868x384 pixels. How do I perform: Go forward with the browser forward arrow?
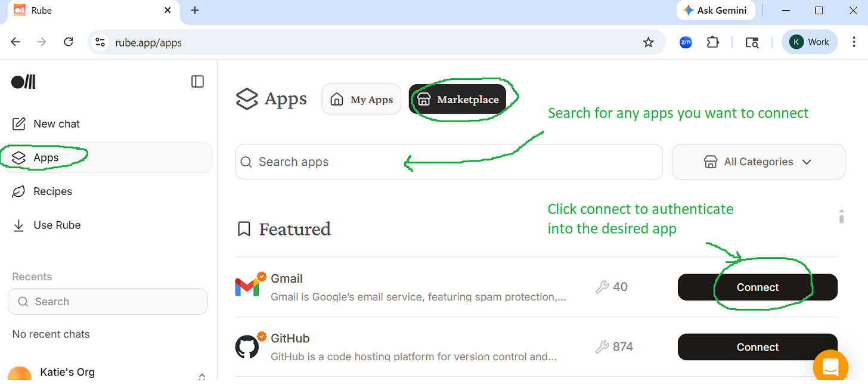pos(42,42)
